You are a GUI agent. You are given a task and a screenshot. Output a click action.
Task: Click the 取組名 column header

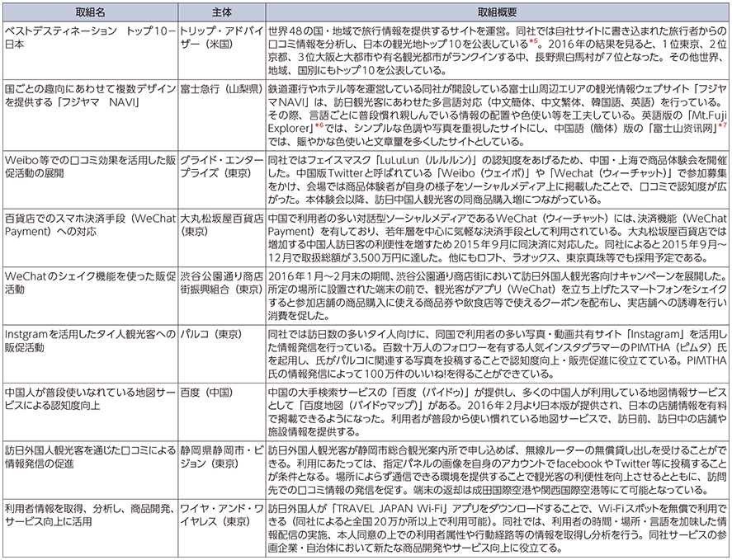coord(90,12)
